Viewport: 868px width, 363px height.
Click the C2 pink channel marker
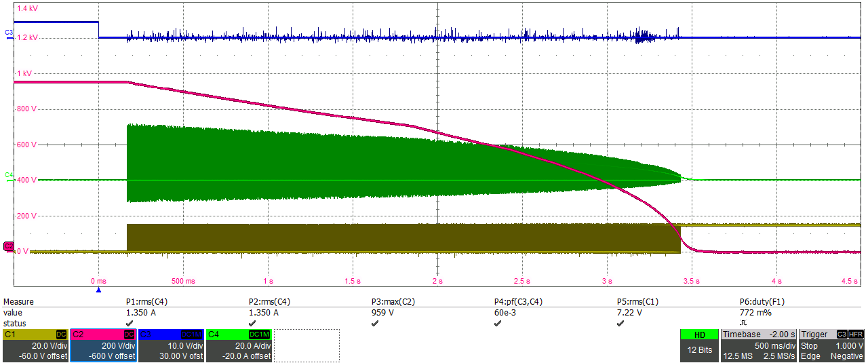[8, 246]
